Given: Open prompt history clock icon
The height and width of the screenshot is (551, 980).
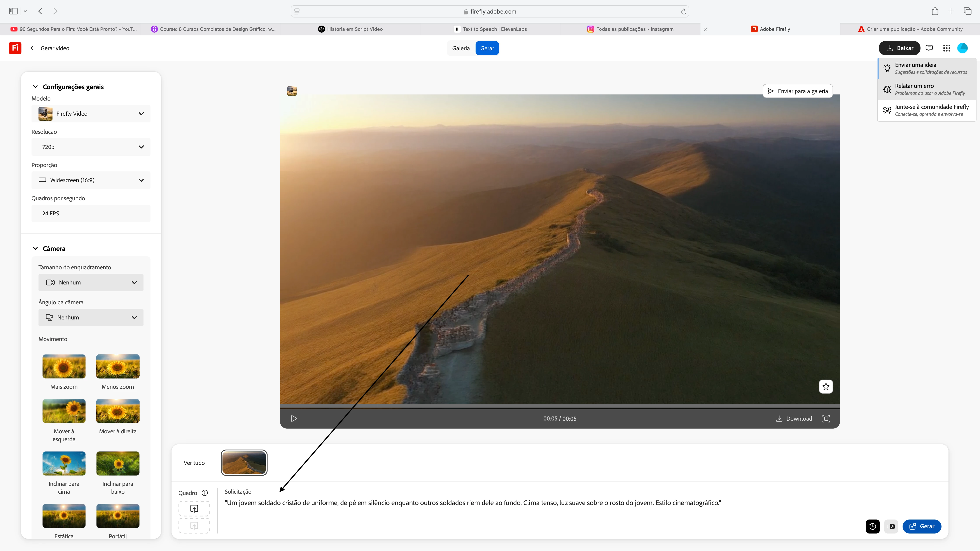Looking at the screenshot, I should coord(872,526).
